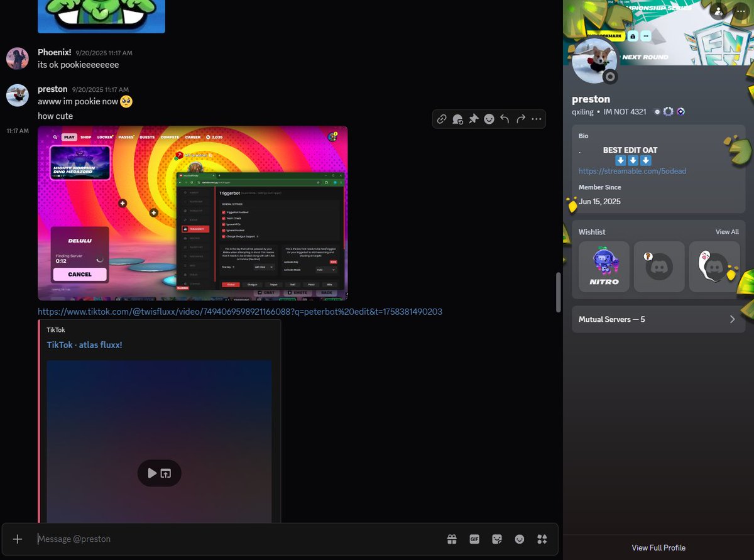Open TikTok · atlas fluxx! embed title
754x560 pixels.
tap(84, 345)
